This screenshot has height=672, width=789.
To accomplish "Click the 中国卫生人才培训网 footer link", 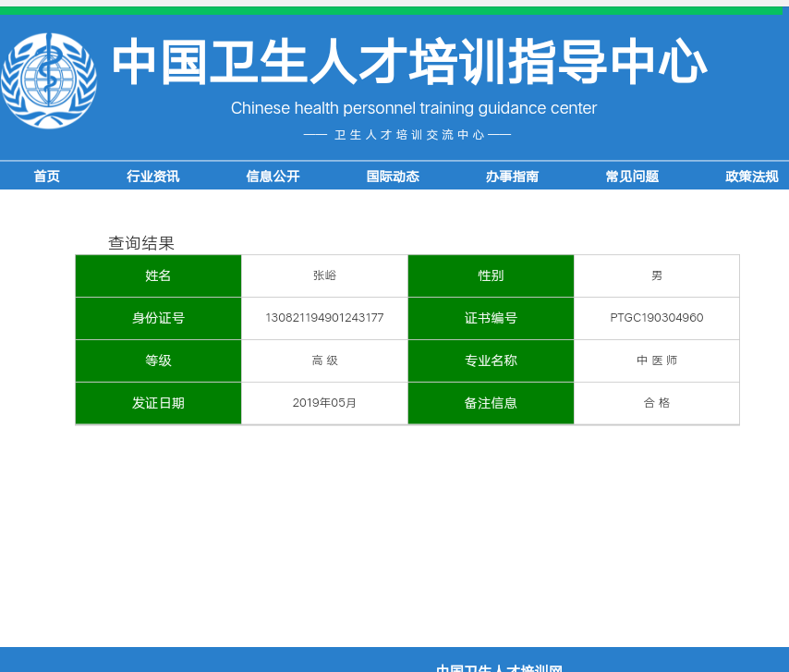I will pyautogui.click(x=499, y=667).
